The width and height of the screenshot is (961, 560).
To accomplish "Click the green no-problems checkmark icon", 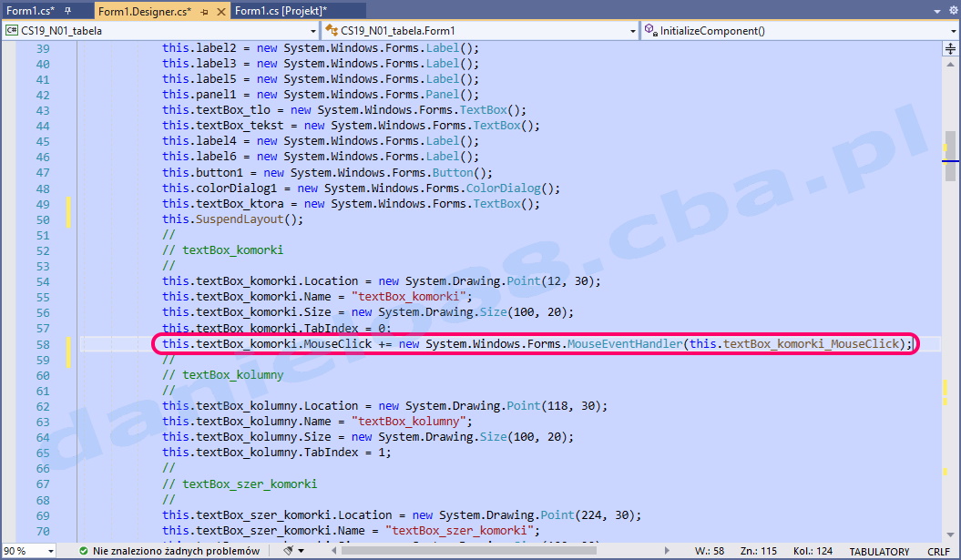I will (x=84, y=551).
